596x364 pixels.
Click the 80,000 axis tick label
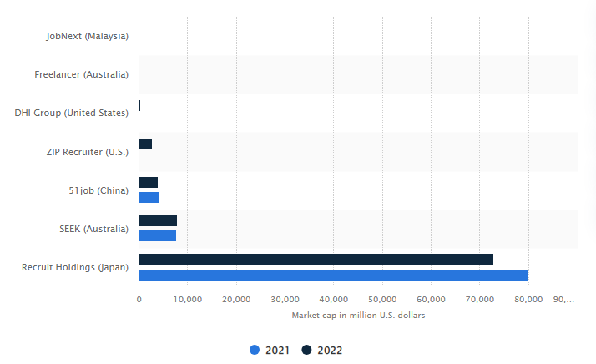pyautogui.click(x=528, y=300)
